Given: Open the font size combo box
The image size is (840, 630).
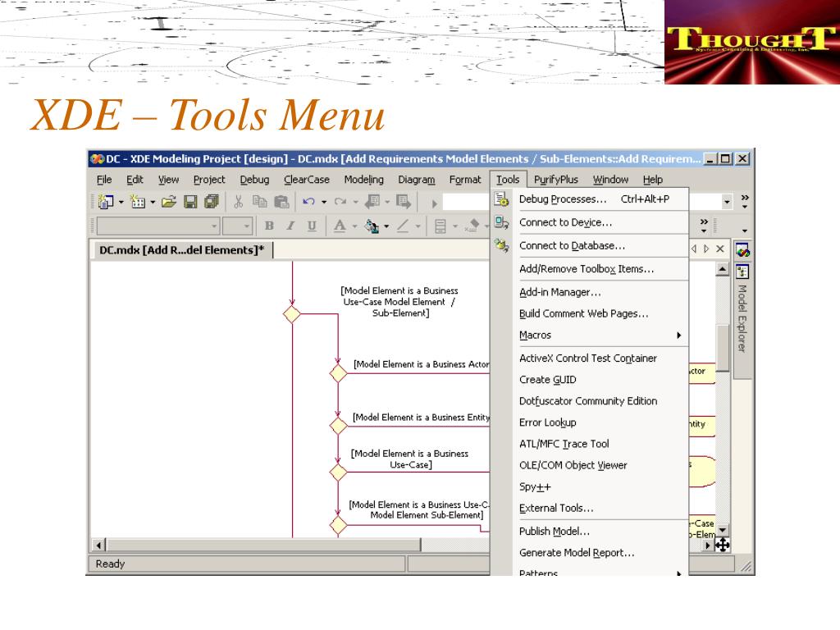Looking at the screenshot, I should tap(237, 226).
